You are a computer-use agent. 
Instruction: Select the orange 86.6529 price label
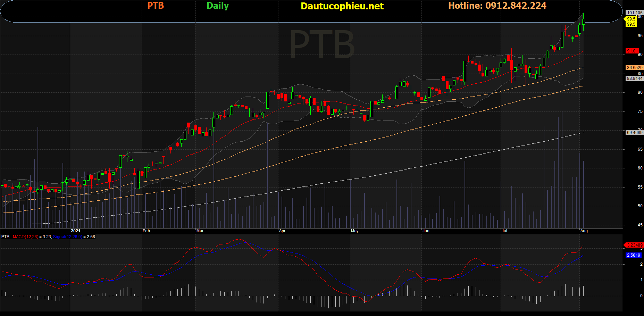pos(634,68)
